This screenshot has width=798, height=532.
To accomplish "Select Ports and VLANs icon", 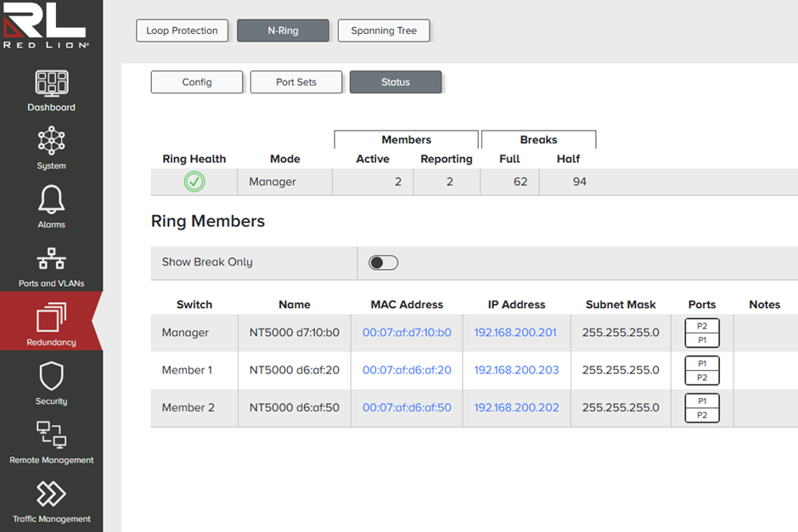I will pyautogui.click(x=51, y=260).
